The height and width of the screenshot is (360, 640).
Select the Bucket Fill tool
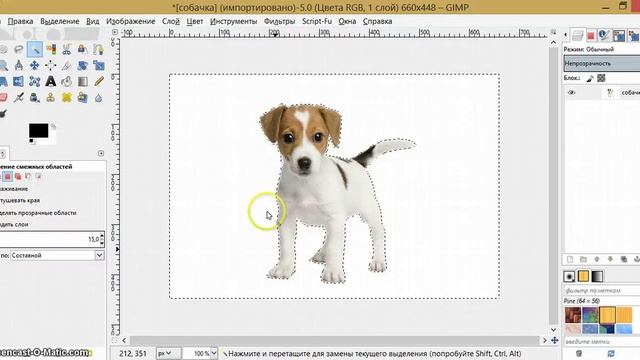click(67, 81)
